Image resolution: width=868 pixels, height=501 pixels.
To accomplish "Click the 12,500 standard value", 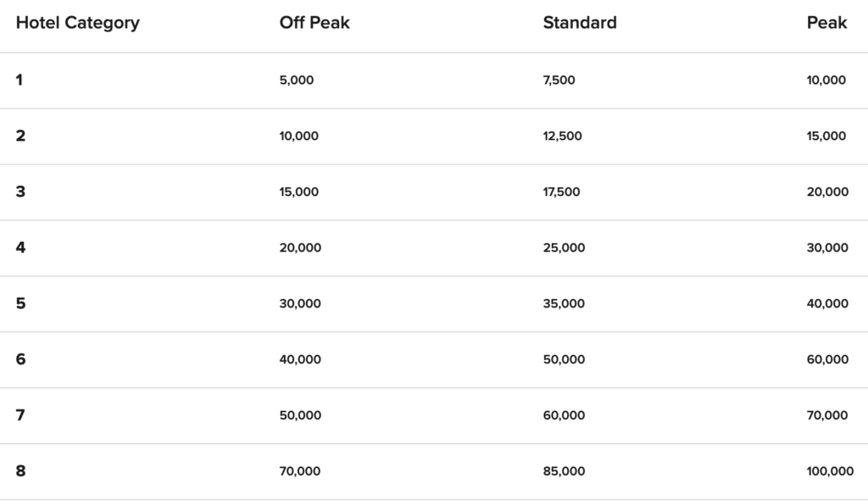I will pos(562,136).
